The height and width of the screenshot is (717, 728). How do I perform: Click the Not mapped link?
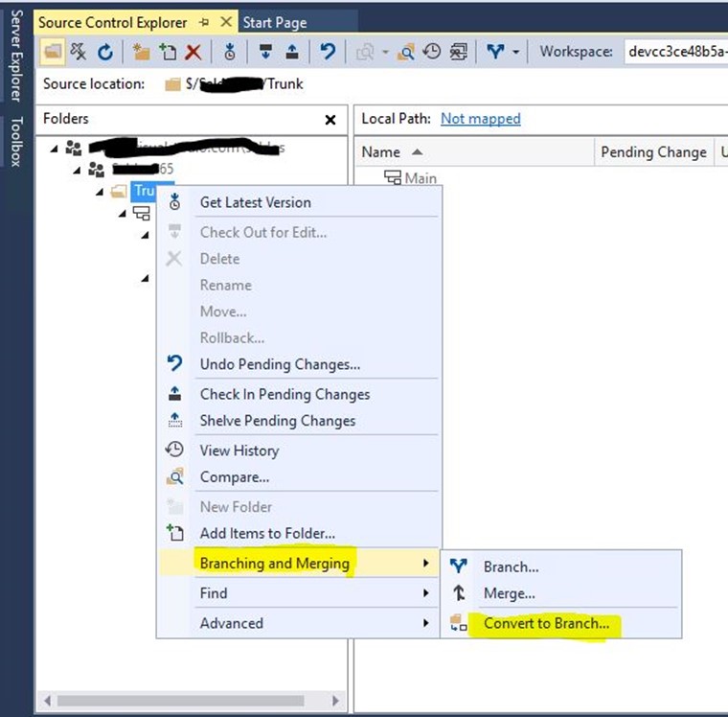click(x=480, y=119)
